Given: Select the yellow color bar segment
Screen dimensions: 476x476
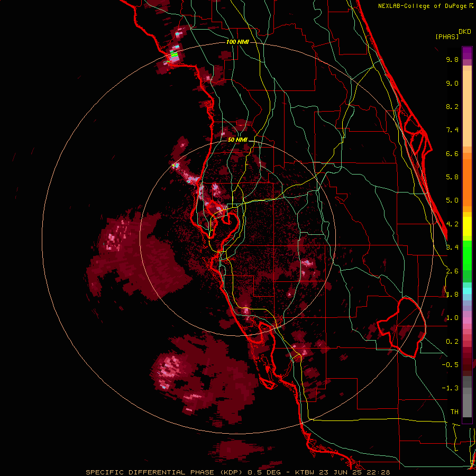Looking at the screenshot, I should pos(467,226).
